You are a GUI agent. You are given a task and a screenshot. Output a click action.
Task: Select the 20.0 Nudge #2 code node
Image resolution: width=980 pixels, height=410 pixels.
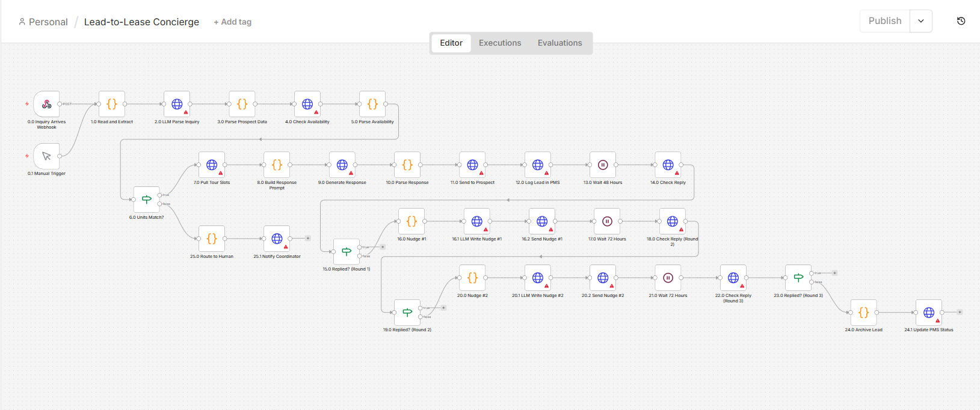(x=472, y=278)
